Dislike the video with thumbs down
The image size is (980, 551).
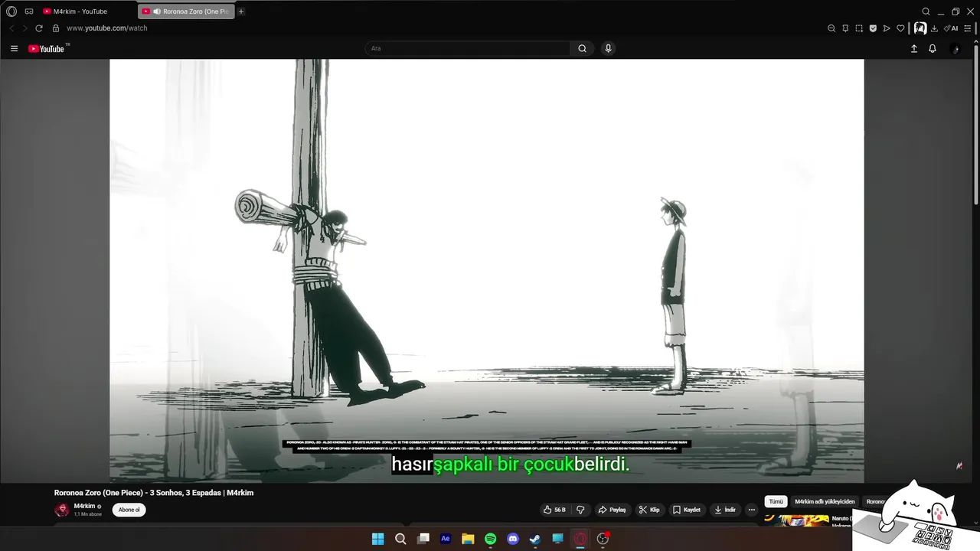580,510
